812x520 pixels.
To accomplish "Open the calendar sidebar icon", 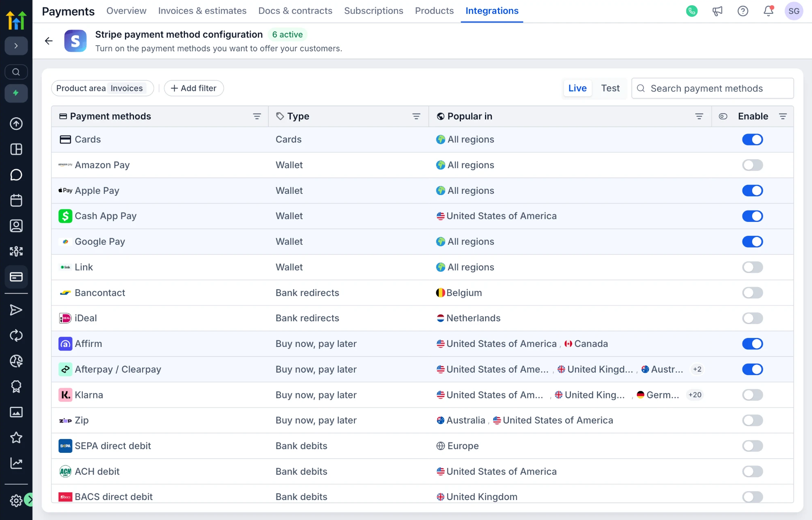I will point(16,200).
